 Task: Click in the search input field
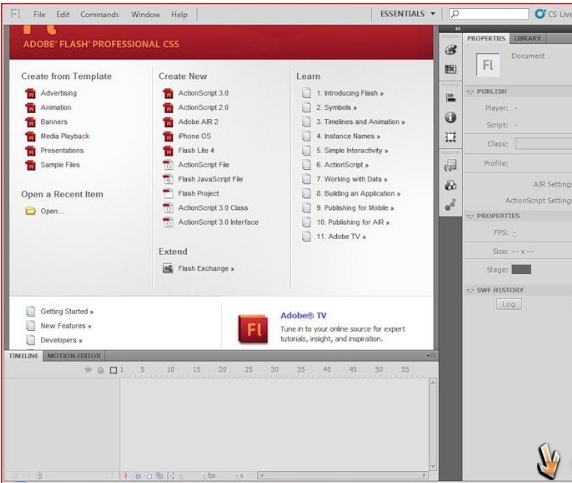point(489,14)
